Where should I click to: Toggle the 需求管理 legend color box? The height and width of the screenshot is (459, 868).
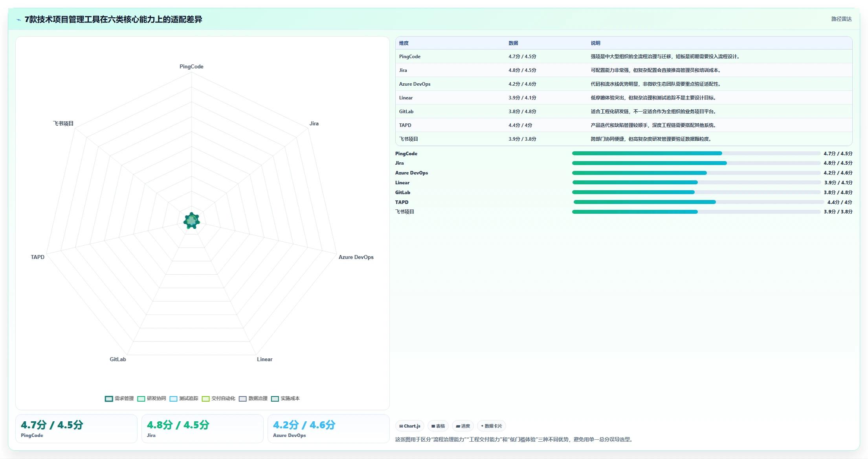109,398
